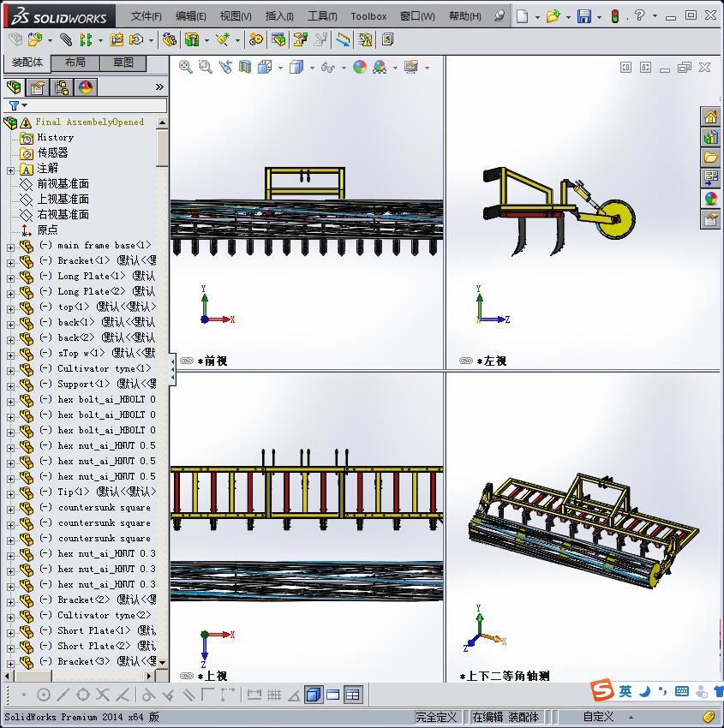Expand the Support<1> tree node
The height and width of the screenshot is (728, 724).
click(x=10, y=386)
